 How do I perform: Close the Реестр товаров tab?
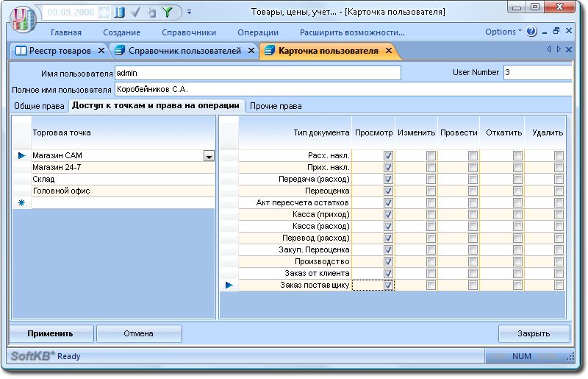coord(101,50)
